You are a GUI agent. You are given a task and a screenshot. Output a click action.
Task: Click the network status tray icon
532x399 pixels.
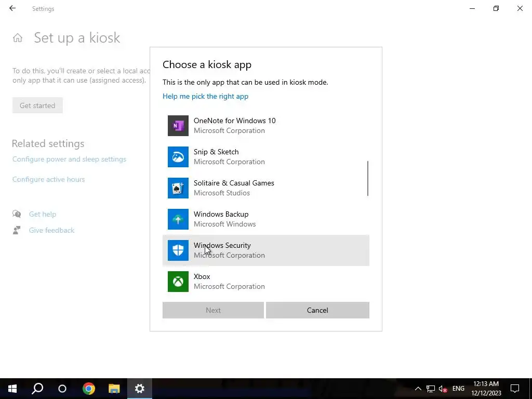[431, 389]
